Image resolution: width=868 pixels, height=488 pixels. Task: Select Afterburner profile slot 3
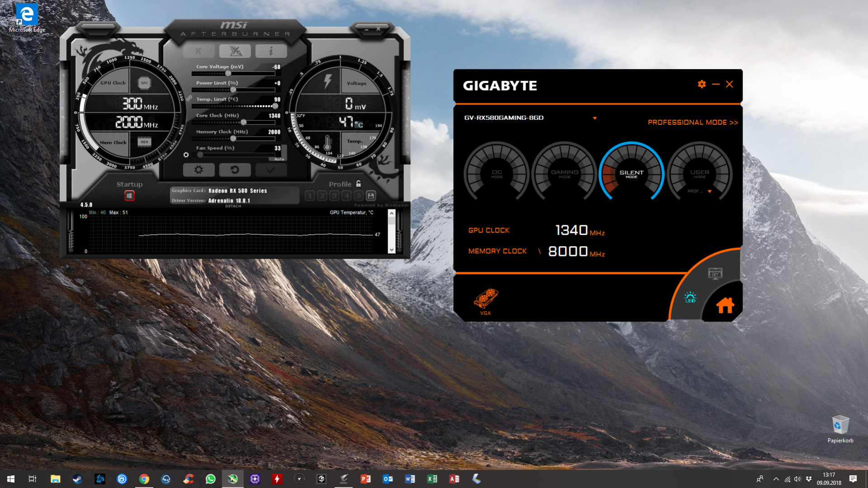point(334,196)
